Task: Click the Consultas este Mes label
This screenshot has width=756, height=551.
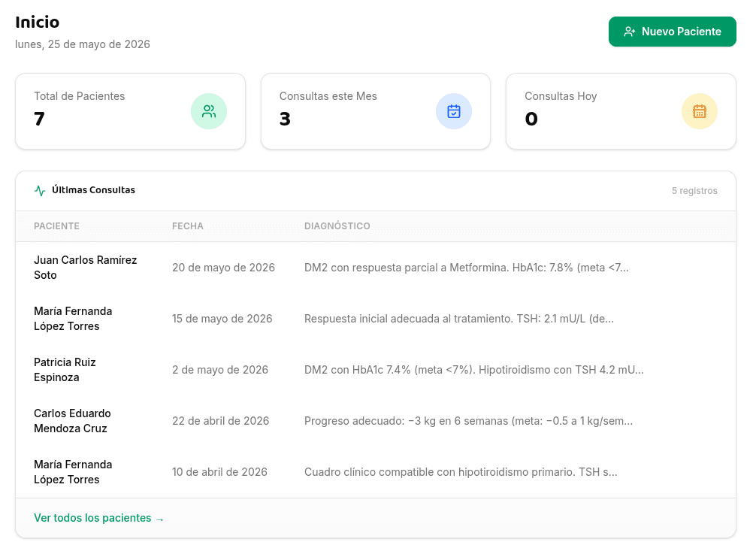Action: click(328, 96)
